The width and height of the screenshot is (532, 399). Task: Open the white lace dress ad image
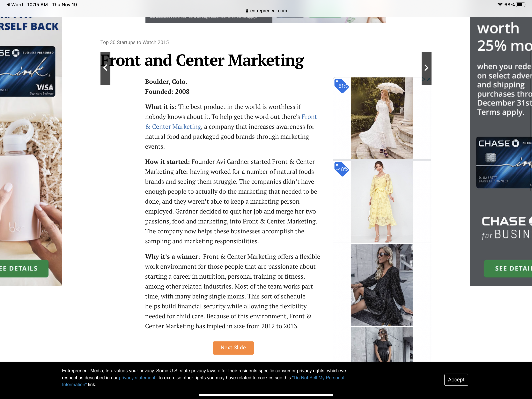pos(382,118)
